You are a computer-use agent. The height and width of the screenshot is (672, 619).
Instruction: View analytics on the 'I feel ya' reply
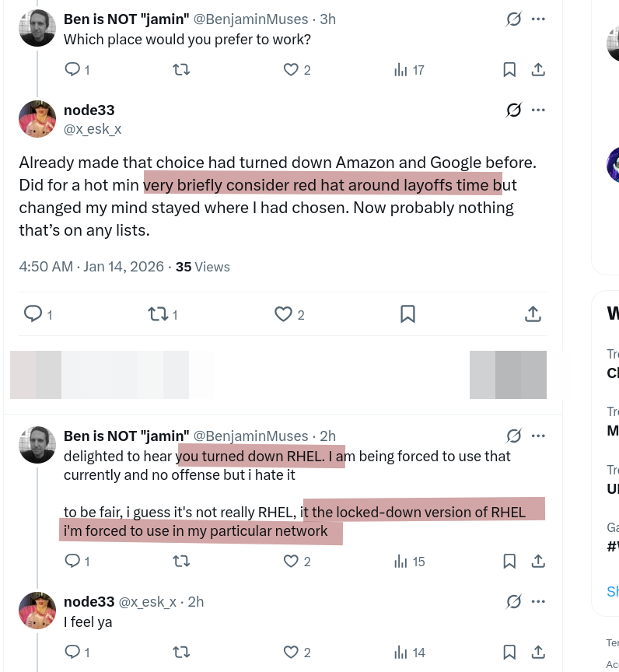click(x=400, y=652)
